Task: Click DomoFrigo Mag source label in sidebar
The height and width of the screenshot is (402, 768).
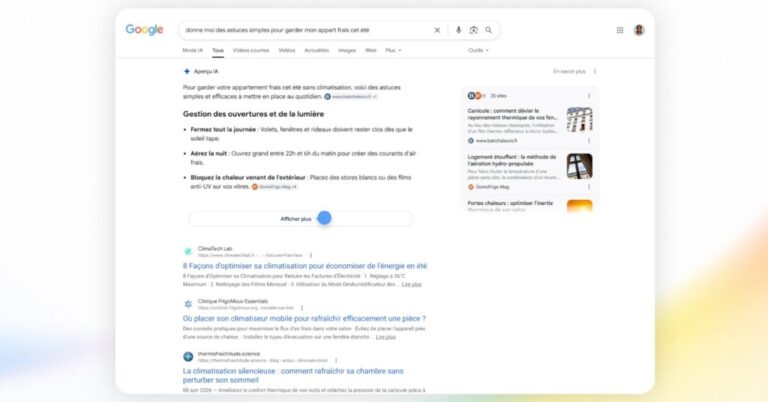Action: point(492,187)
